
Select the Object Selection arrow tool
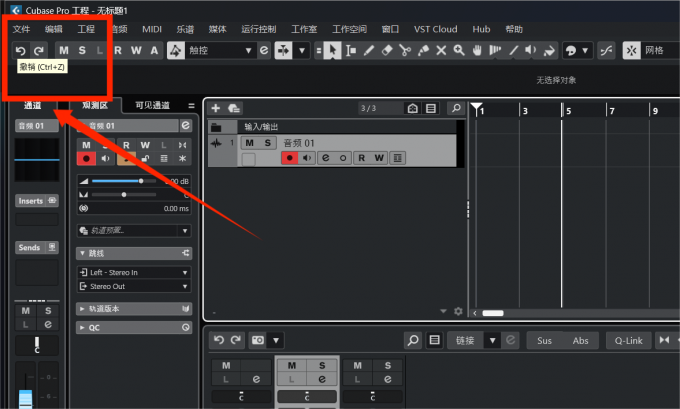pyautogui.click(x=332, y=50)
